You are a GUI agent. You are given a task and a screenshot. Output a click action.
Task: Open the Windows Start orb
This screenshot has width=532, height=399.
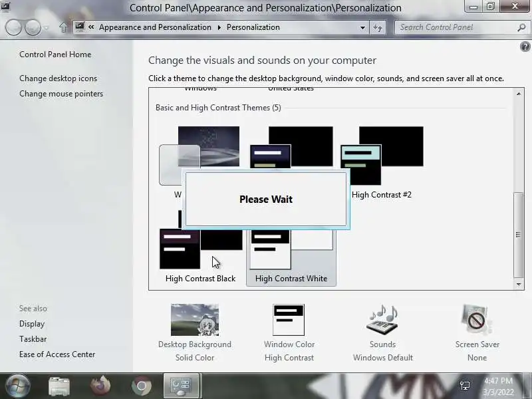(x=18, y=386)
